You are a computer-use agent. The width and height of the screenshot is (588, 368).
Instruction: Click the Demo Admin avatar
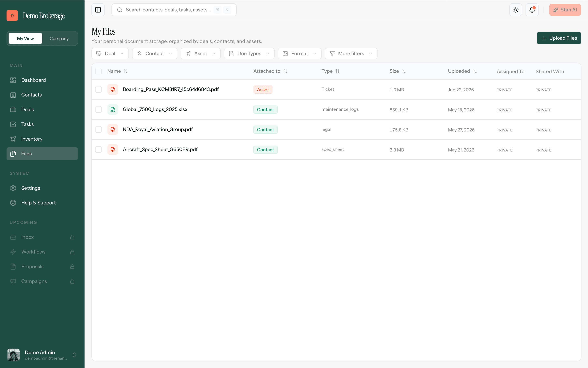click(13, 355)
